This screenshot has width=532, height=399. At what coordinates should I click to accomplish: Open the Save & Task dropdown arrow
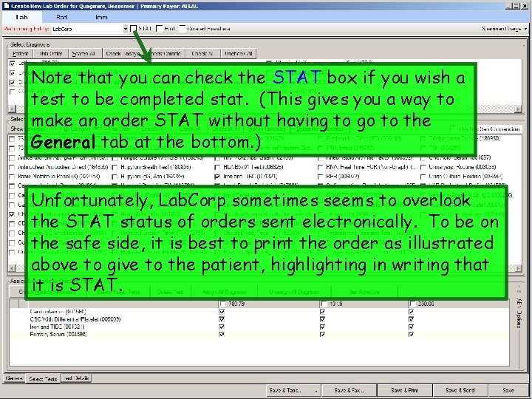tap(316, 391)
